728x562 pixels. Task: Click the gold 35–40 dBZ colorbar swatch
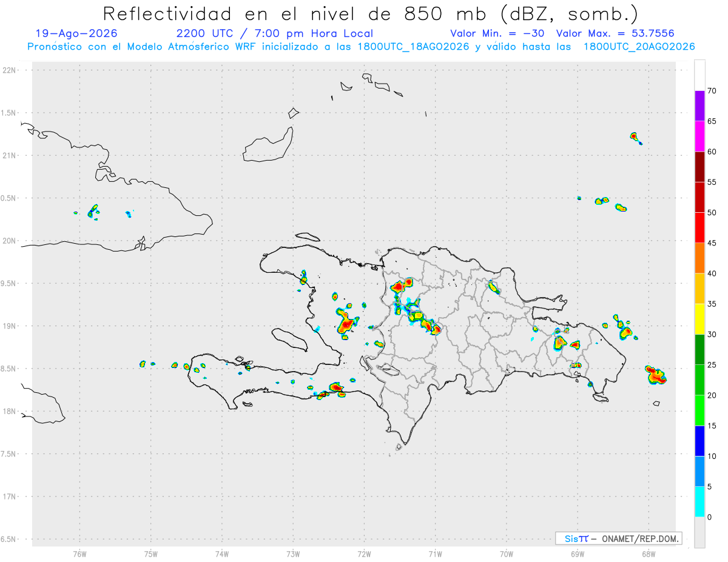699,289
